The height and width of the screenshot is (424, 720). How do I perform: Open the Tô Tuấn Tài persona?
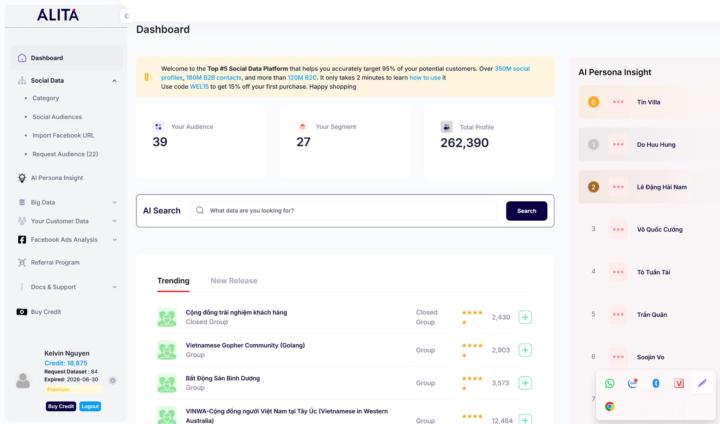[653, 272]
